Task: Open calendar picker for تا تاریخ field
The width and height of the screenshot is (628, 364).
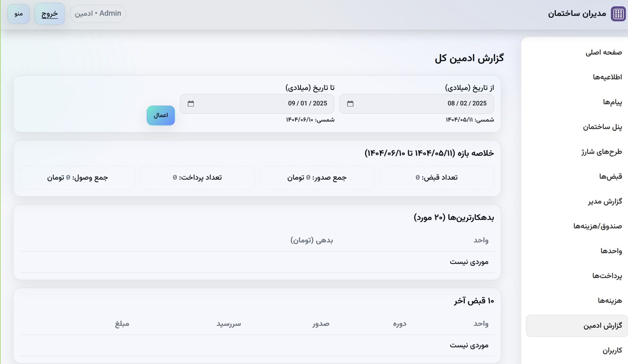Action: (191, 104)
